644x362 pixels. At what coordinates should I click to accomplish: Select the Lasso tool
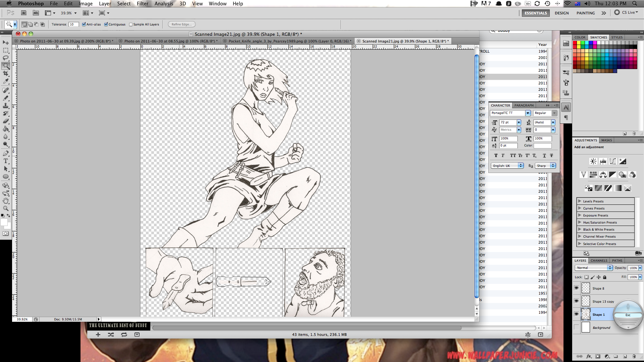tap(6, 58)
